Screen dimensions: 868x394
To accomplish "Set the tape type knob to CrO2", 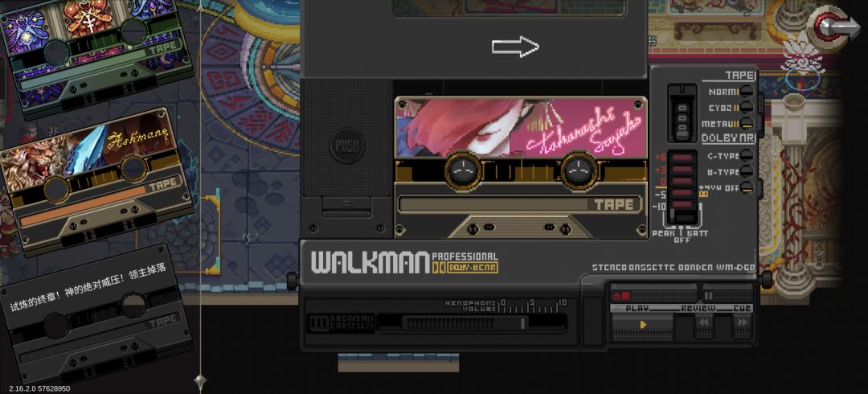I will (746, 107).
